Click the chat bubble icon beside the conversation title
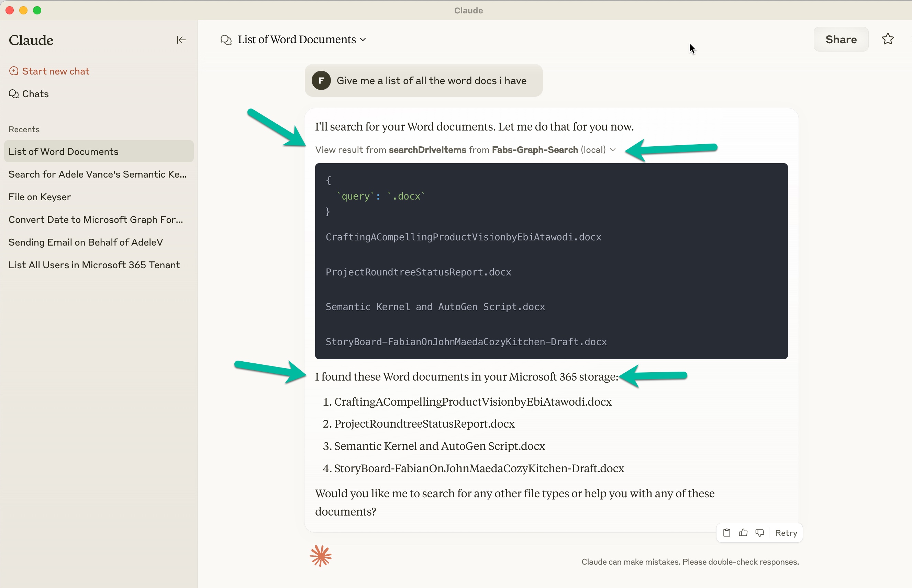Image resolution: width=912 pixels, height=588 pixels. pos(225,39)
